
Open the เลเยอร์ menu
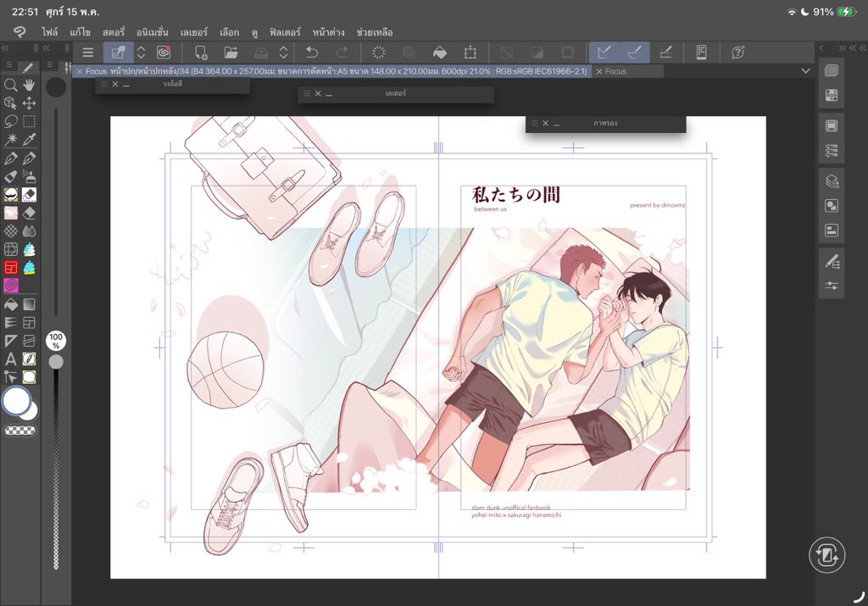(194, 32)
